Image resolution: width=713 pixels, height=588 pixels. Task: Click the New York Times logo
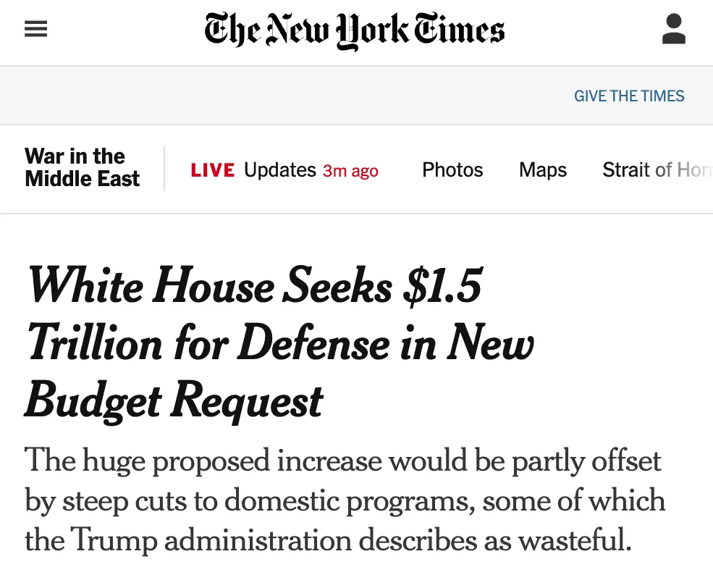pyautogui.click(x=355, y=31)
